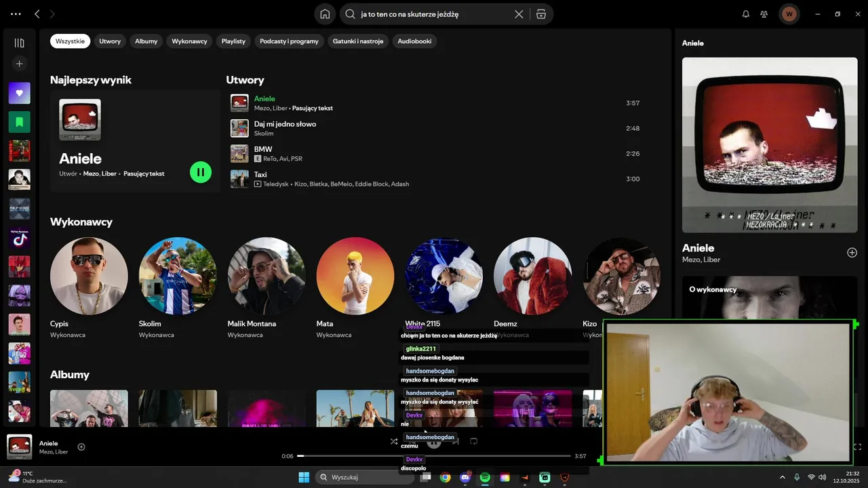Open the O wykonawcy artist card
The width and height of the screenshot is (868, 488).
click(x=770, y=298)
